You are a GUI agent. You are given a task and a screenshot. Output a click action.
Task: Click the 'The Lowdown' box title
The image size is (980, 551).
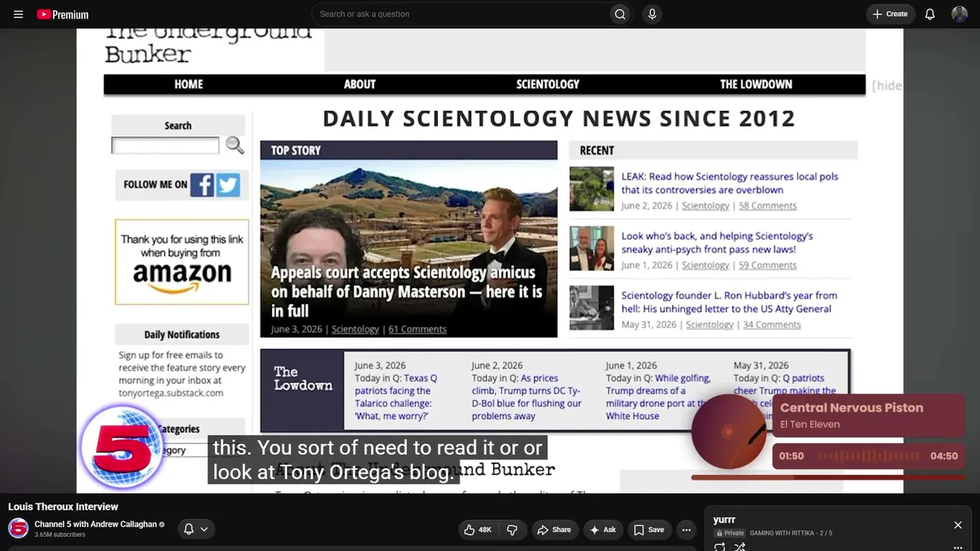pos(303,379)
